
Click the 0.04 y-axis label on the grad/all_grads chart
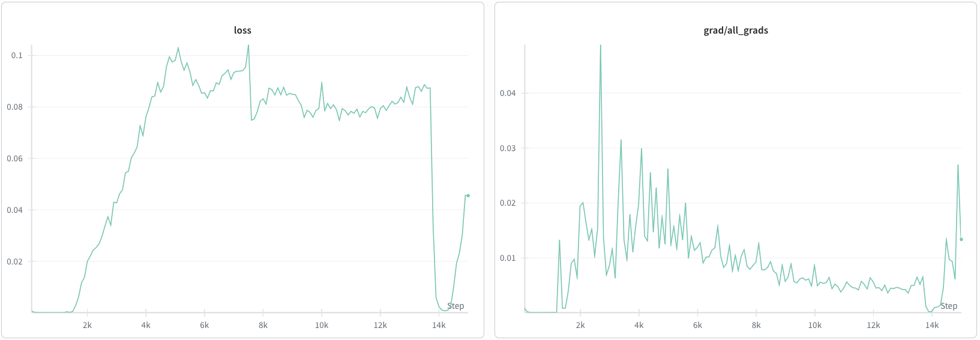click(x=508, y=94)
